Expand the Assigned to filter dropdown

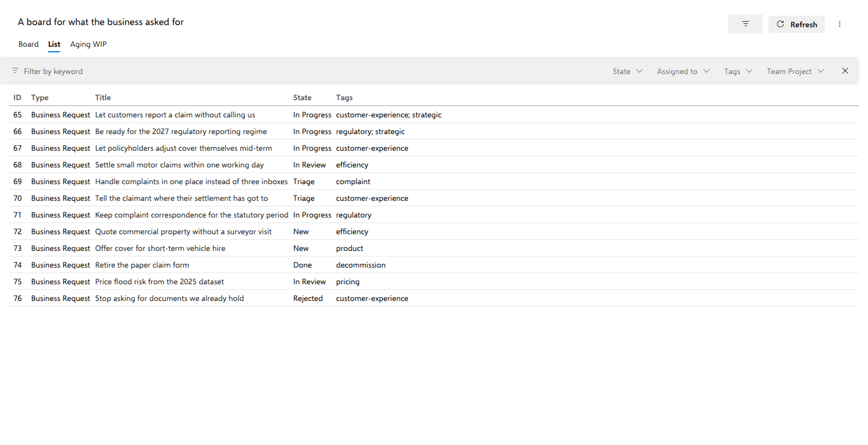(x=683, y=71)
